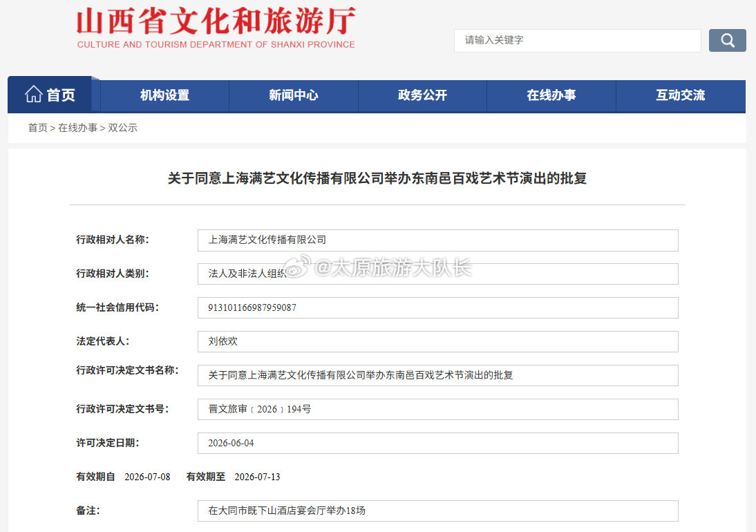Click valid-from date 2026-07-08

pyautogui.click(x=147, y=477)
